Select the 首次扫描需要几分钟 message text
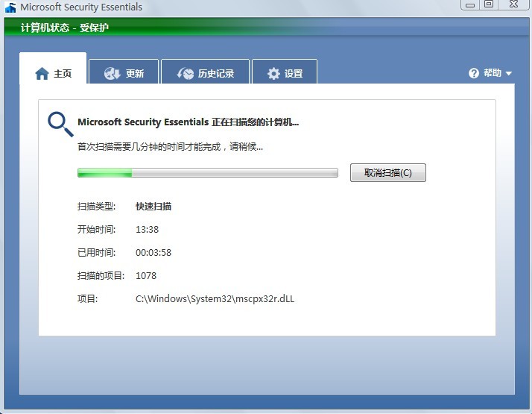The height and width of the screenshot is (414, 532). (170, 147)
